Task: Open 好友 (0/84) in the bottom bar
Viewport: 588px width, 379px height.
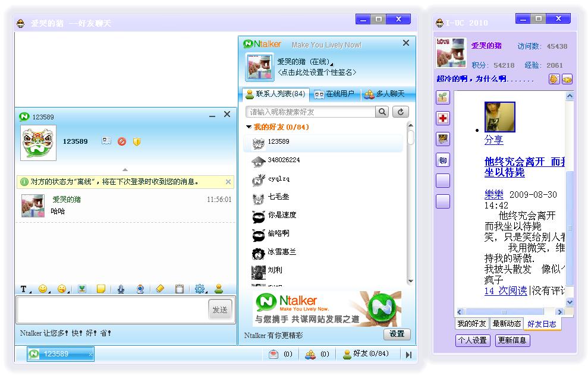Action: click(x=366, y=354)
